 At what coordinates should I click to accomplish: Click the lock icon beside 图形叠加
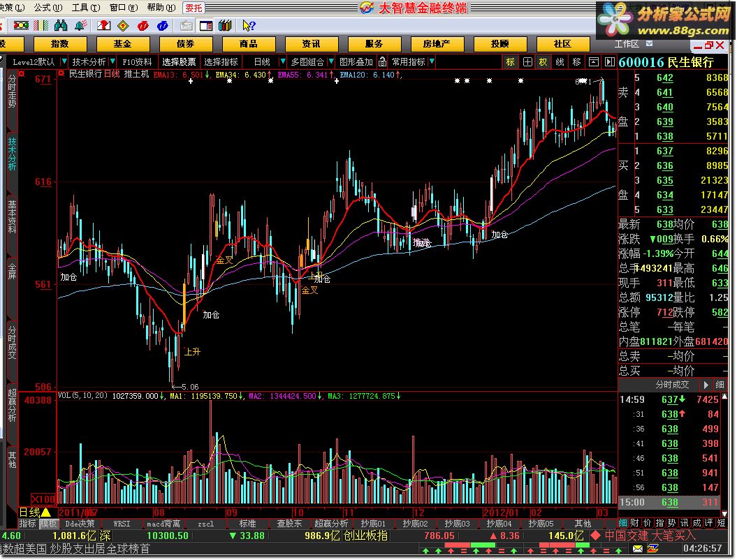383,61
